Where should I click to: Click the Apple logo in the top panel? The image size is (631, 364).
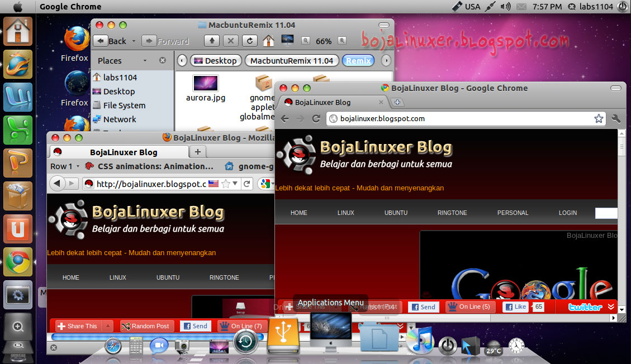[18, 7]
